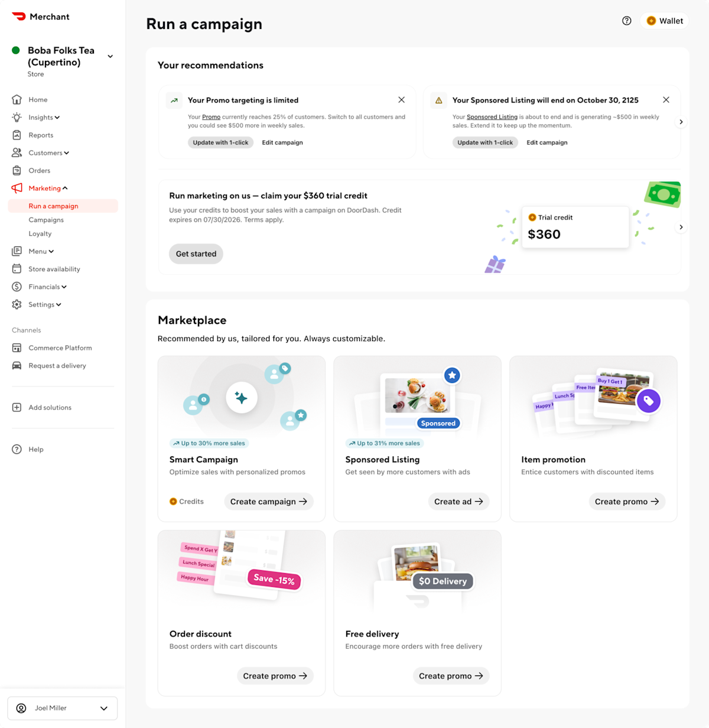This screenshot has width=709, height=728.
Task: Click the Menu book icon in sidebar
Action: point(17,251)
